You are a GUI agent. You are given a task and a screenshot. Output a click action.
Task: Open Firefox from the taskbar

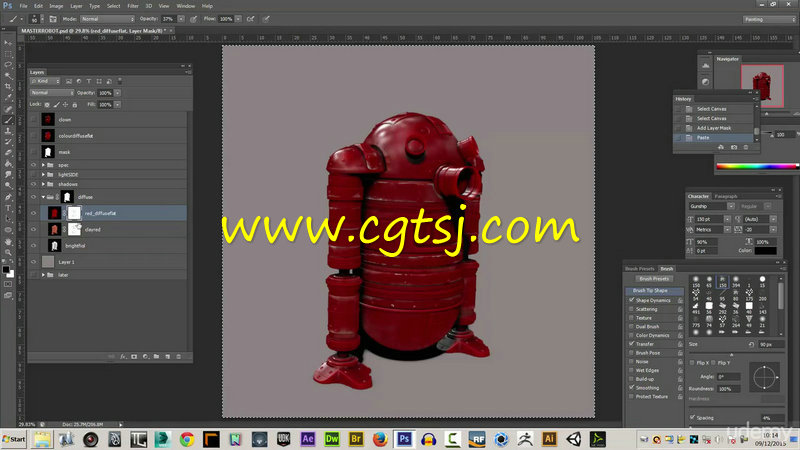(x=380, y=439)
